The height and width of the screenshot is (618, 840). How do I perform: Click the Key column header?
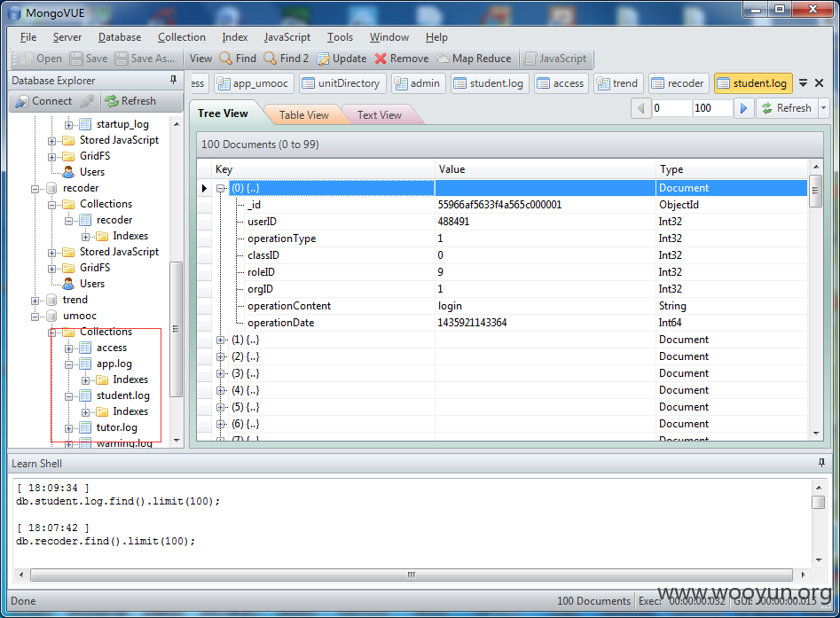point(323,169)
